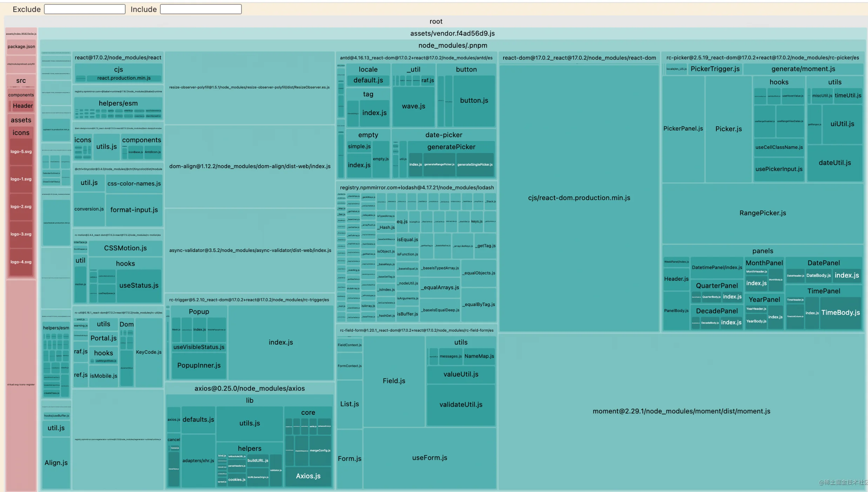Select the adapters/xhr.js block

(x=198, y=461)
